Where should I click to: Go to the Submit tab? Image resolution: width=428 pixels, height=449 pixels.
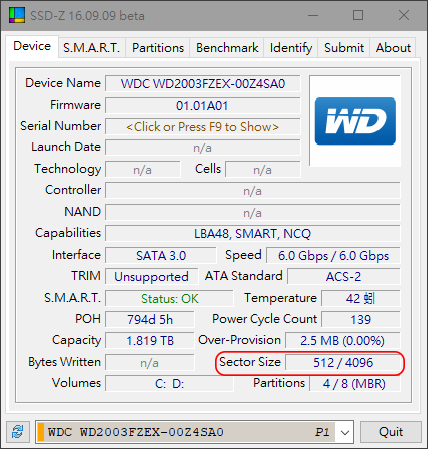[x=344, y=48]
